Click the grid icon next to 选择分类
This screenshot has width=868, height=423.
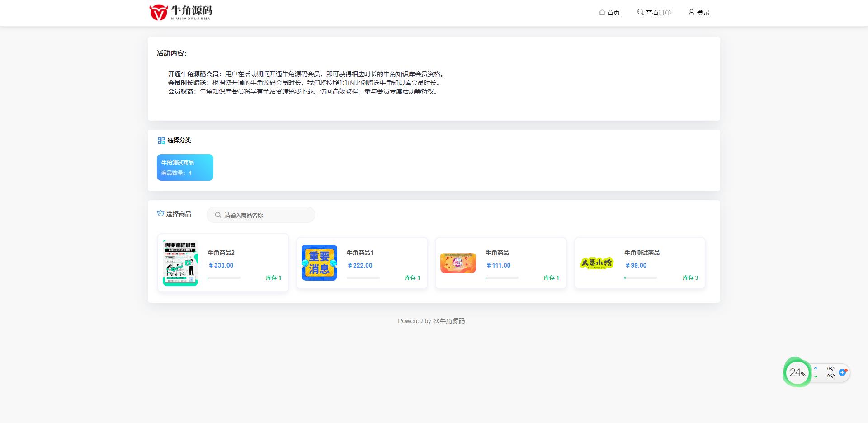tap(161, 141)
